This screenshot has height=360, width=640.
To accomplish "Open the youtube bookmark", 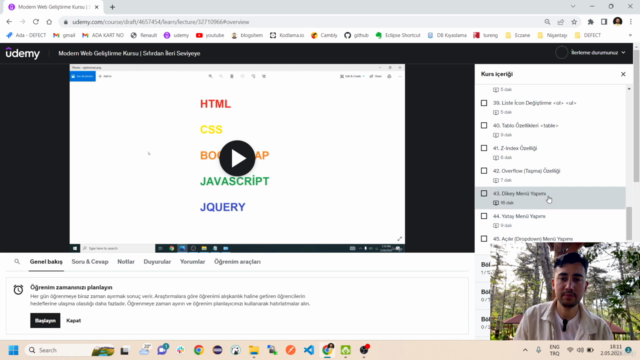I will [x=210, y=35].
